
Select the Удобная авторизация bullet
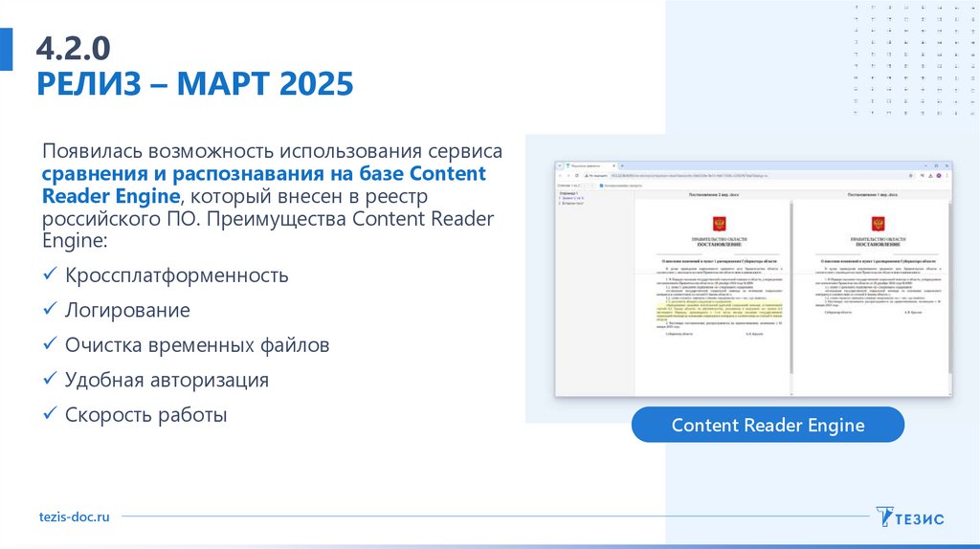(x=167, y=381)
